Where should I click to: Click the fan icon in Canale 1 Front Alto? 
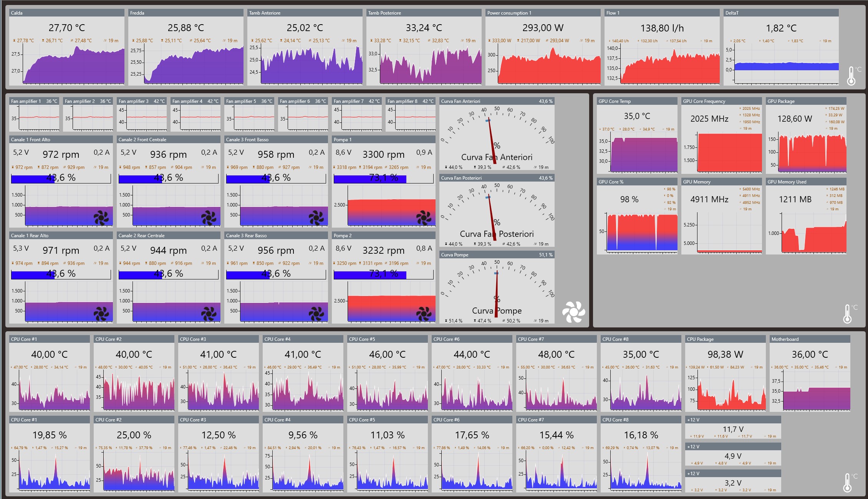tap(101, 218)
